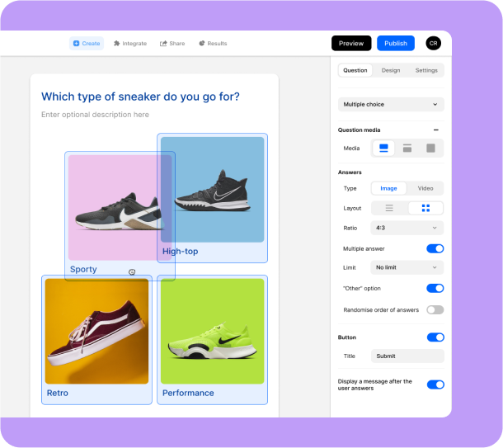Screen dimensions: 503x448
Task: Click the Publish button
Action: click(x=396, y=43)
